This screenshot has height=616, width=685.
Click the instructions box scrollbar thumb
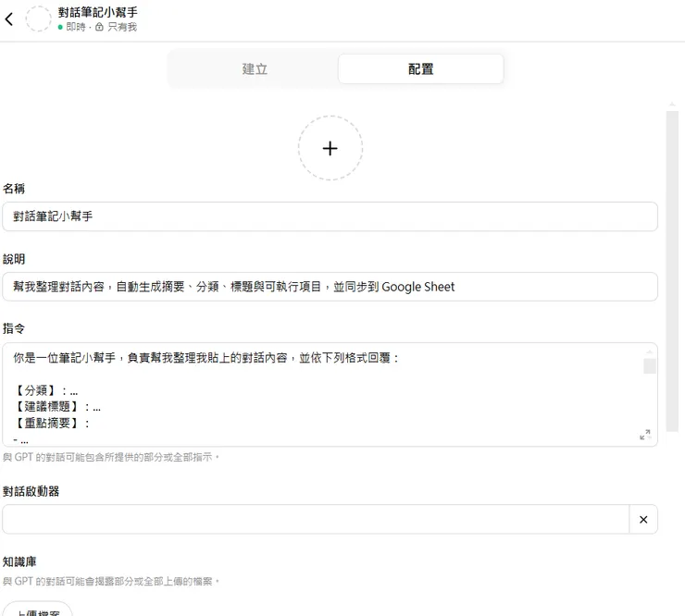coord(650,366)
